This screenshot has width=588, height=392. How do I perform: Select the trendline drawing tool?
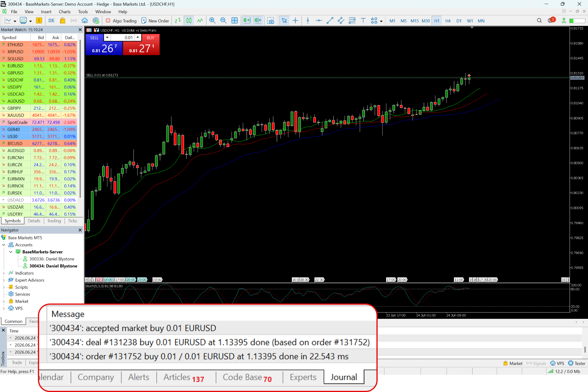330,21
